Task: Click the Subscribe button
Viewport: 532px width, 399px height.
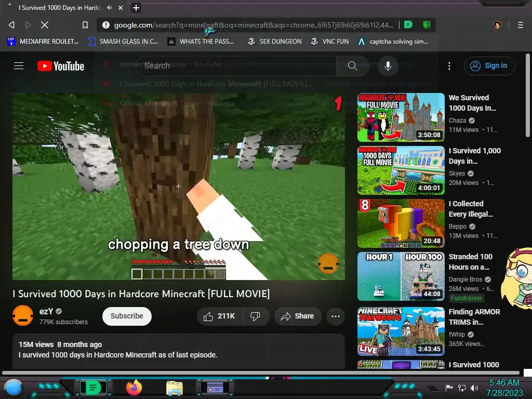Action: coord(127,316)
